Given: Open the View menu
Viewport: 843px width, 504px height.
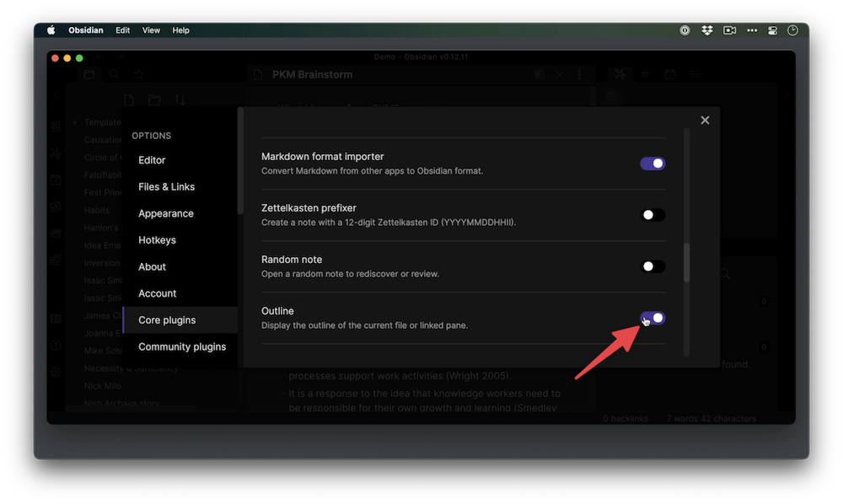Looking at the screenshot, I should 151,30.
